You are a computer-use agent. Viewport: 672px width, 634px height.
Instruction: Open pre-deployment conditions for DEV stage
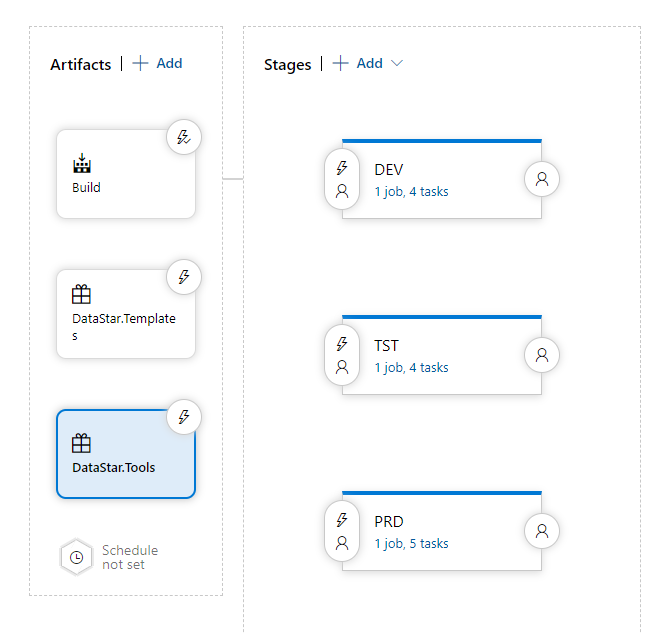pos(342,179)
